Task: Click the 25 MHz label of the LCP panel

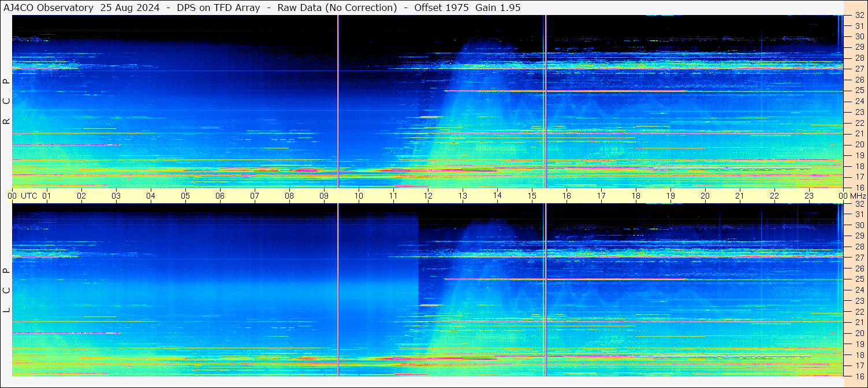Action: coord(859,279)
